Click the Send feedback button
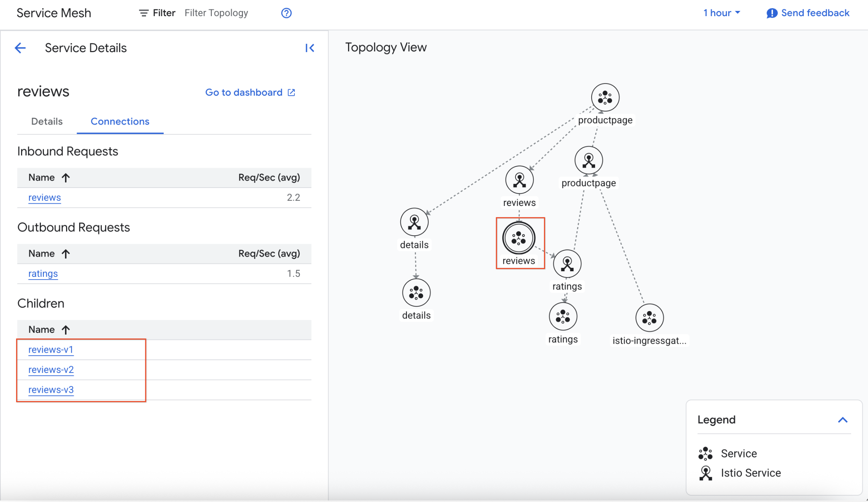 (808, 13)
